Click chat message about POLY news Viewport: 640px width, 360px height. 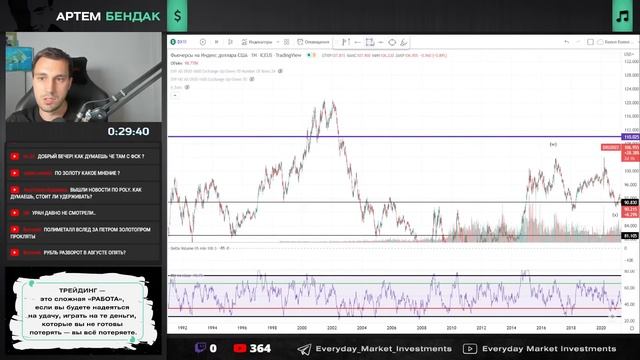pos(83,193)
